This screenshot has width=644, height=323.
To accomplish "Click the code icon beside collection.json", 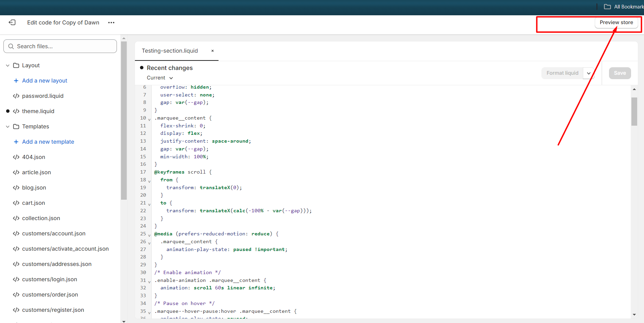I will point(16,218).
